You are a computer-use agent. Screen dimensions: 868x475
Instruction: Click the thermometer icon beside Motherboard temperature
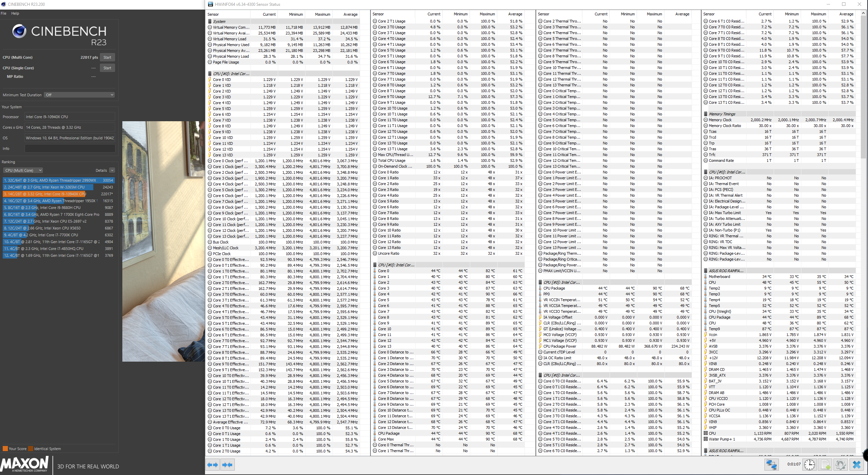click(x=706, y=277)
